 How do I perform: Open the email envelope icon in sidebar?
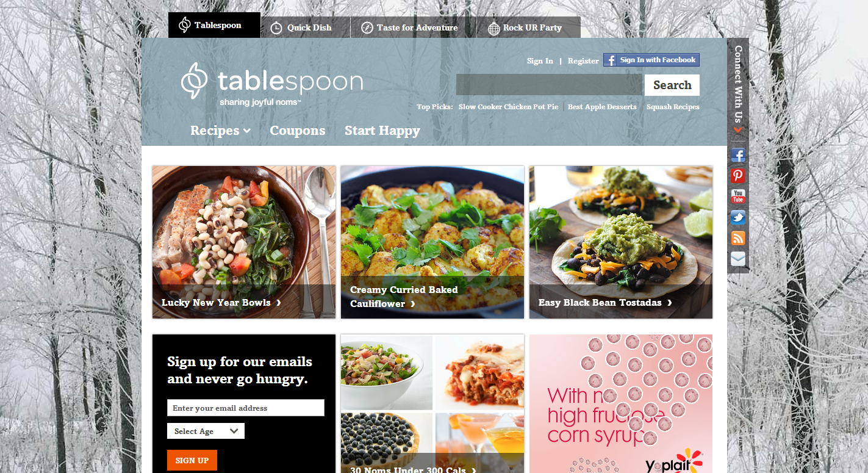click(737, 259)
